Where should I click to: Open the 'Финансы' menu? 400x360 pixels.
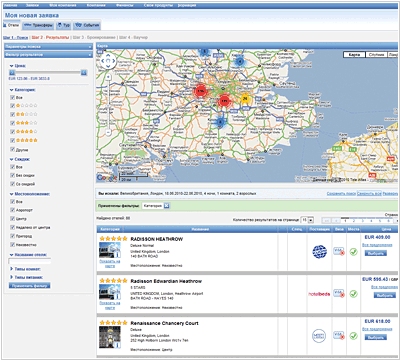tap(125, 5)
